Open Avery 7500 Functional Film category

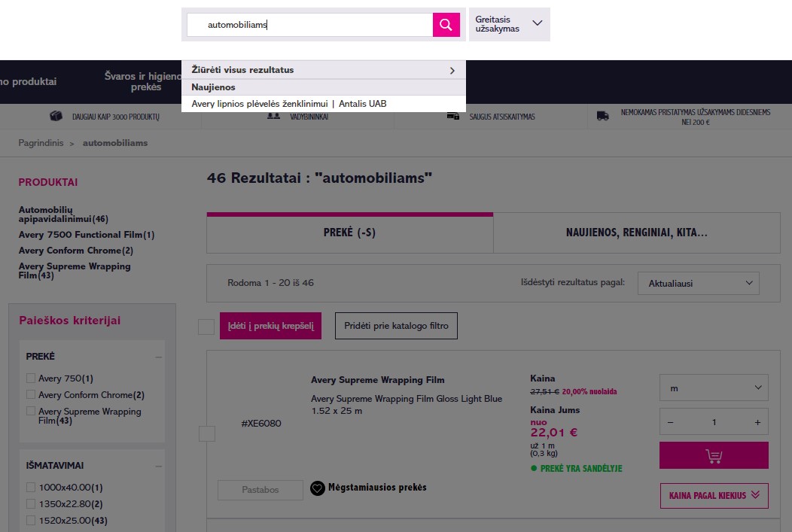(x=87, y=235)
